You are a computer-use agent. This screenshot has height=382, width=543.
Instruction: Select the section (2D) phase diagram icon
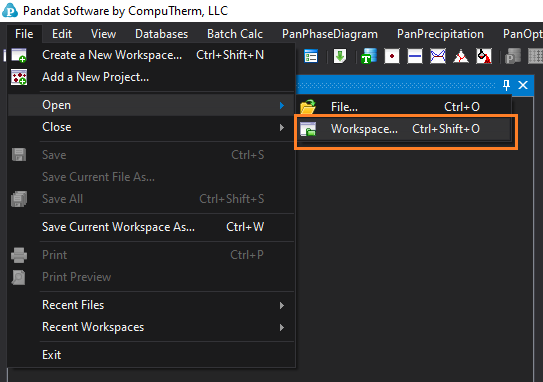click(438, 56)
